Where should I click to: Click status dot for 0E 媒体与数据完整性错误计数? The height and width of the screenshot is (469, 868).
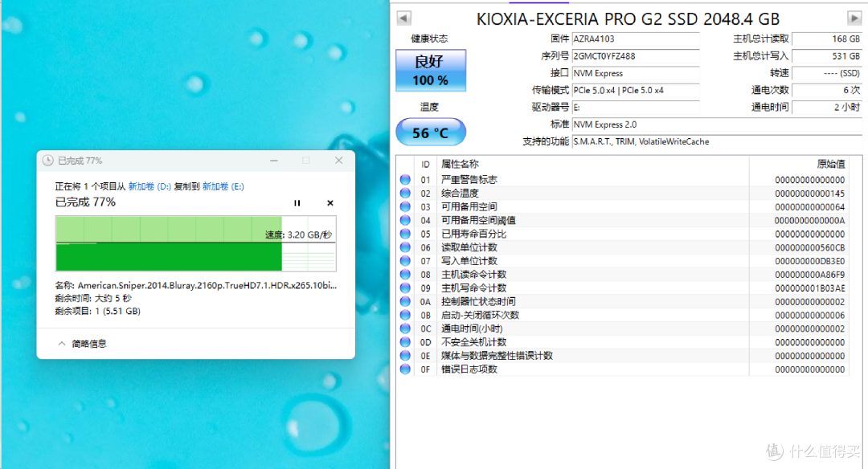405,356
